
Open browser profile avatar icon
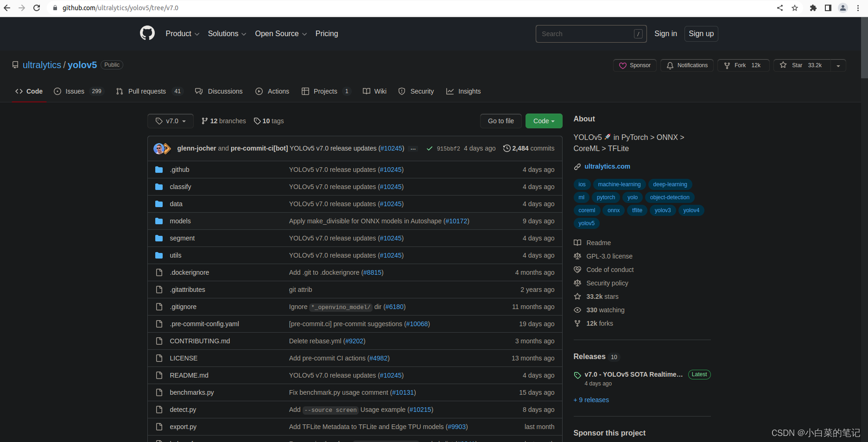[x=843, y=8]
